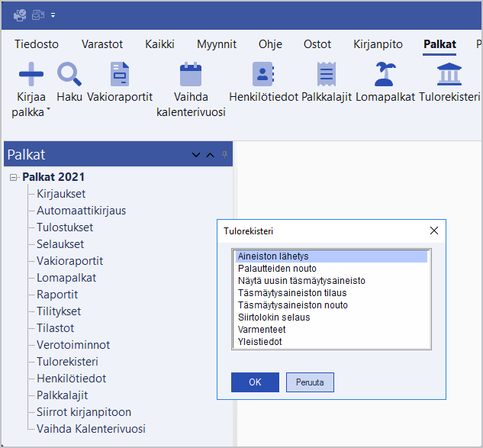Click the Kirjaa palkka plus icon
Screen dimensions: 483x448
pos(31,74)
